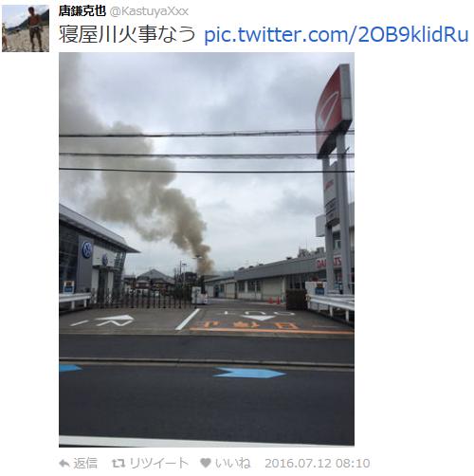Click the リツイート retweet label
This screenshot has height=476, width=474.
click(158, 464)
